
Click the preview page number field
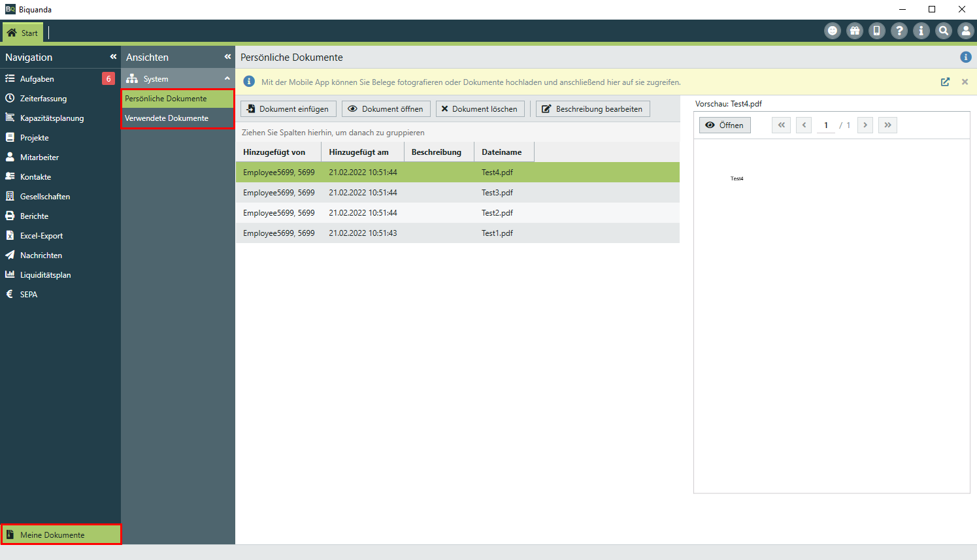pos(826,125)
